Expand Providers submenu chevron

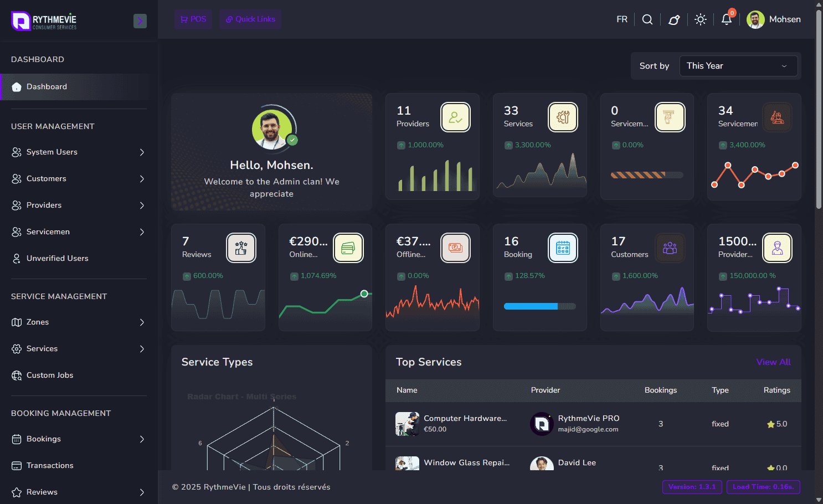(142, 205)
